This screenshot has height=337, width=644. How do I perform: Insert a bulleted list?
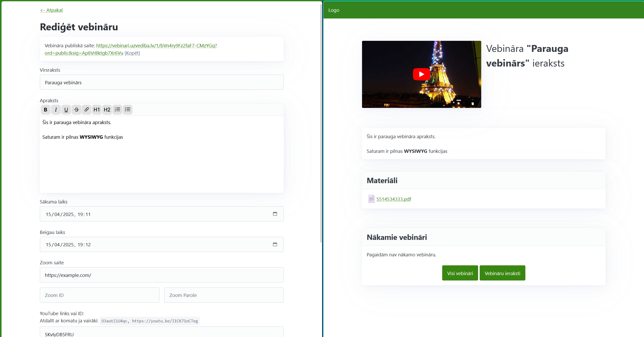(x=128, y=110)
